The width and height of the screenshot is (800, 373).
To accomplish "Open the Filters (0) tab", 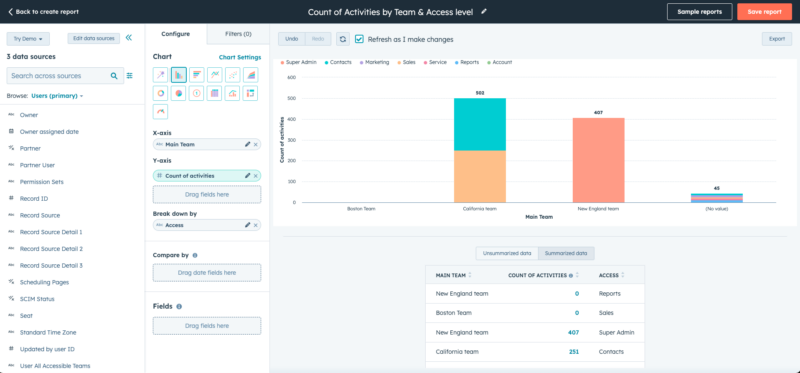I will click(238, 34).
